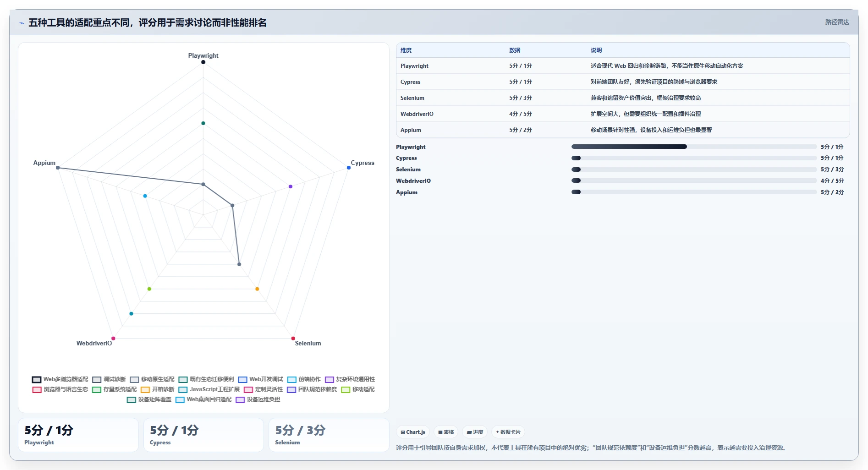Open the Cypress 5分 / 1分 score card
868x470 pixels.
203,435
